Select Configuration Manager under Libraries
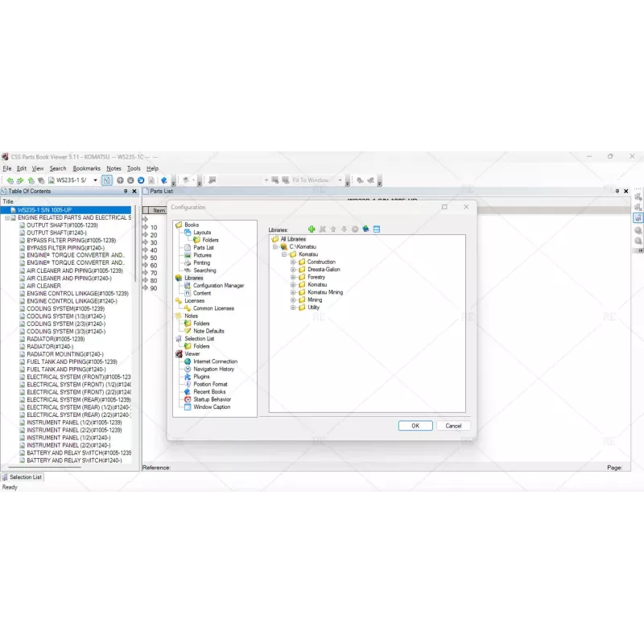The image size is (644, 644). coord(217,286)
